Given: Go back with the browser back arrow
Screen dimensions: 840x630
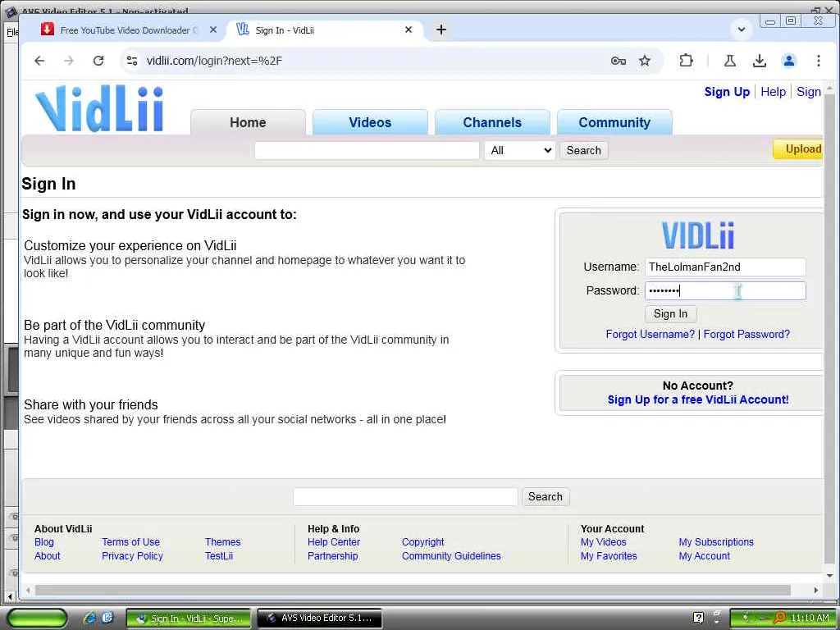Looking at the screenshot, I should (39, 61).
